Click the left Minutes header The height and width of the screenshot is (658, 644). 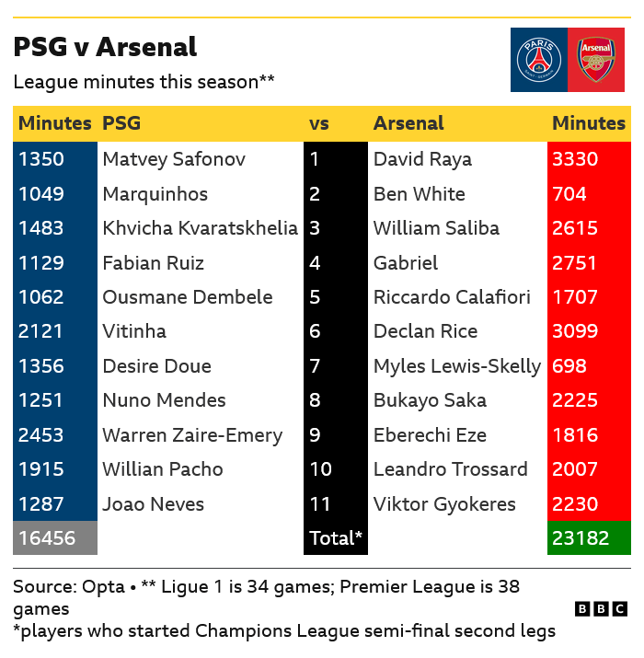tap(55, 123)
